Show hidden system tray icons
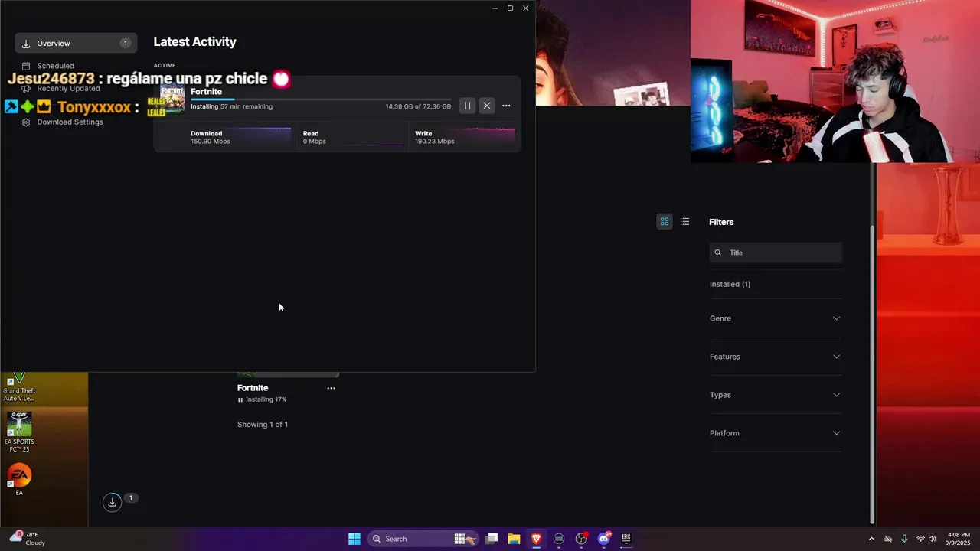Screen dimensions: 980x551 click(x=871, y=539)
